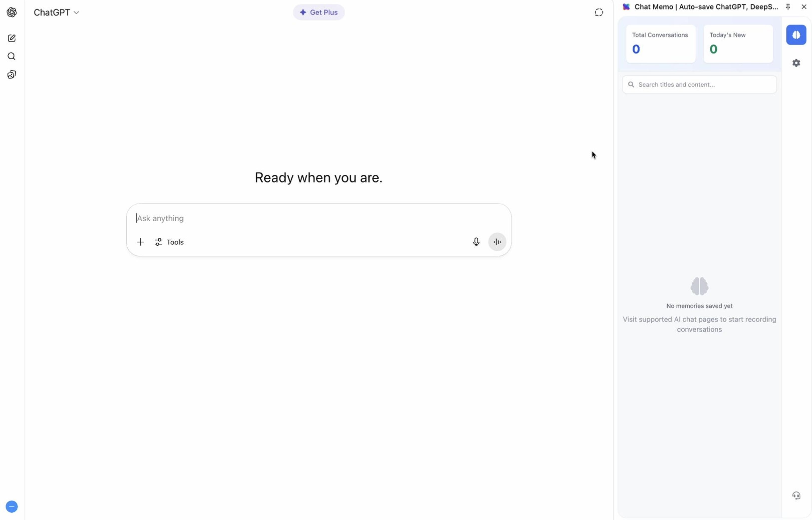Screen dimensions: 812x520
Task: Open the ChatGPT model selector dropdown
Action: click(x=56, y=12)
